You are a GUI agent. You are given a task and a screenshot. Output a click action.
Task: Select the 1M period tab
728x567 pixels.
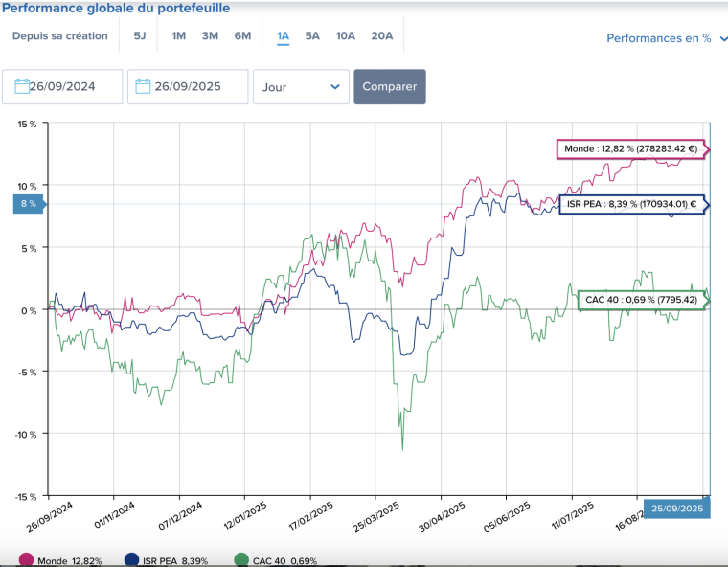[178, 36]
